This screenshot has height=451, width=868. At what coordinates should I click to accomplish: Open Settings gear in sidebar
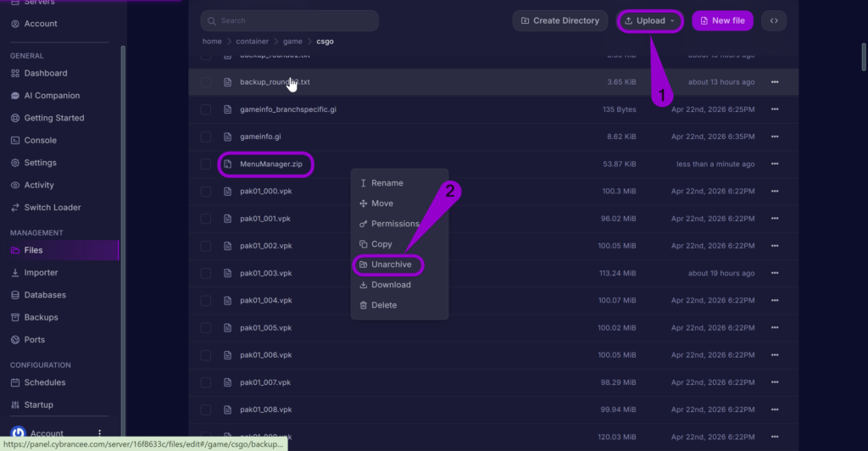tap(15, 163)
